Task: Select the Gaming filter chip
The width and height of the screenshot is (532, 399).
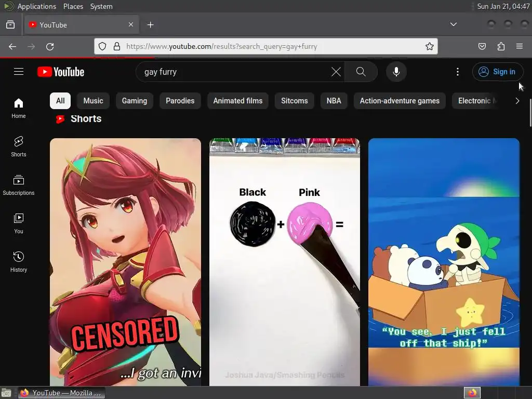Action: tap(135, 101)
